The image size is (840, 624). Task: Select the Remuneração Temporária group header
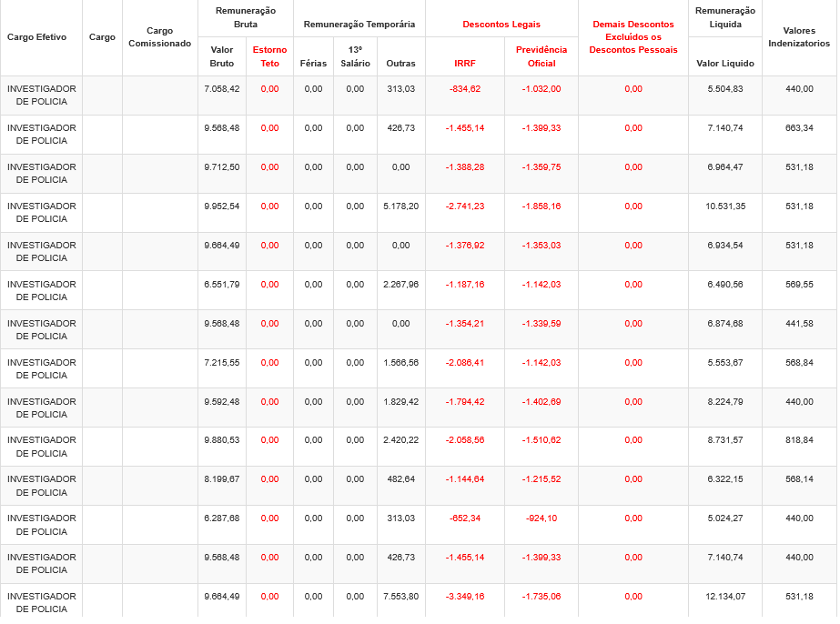[359, 24]
